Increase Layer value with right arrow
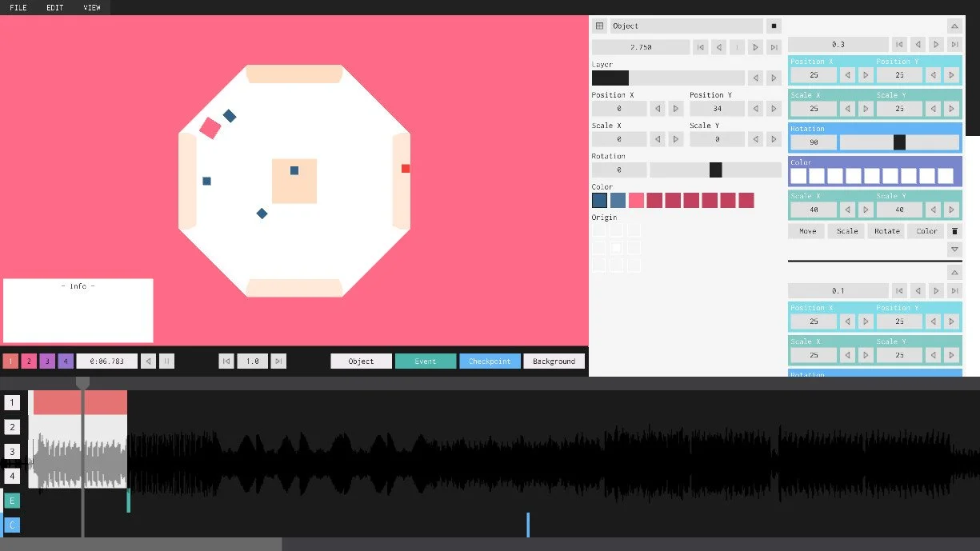 tap(774, 78)
